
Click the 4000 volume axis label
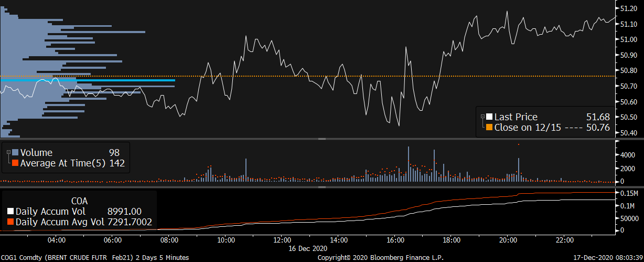pyautogui.click(x=628, y=155)
